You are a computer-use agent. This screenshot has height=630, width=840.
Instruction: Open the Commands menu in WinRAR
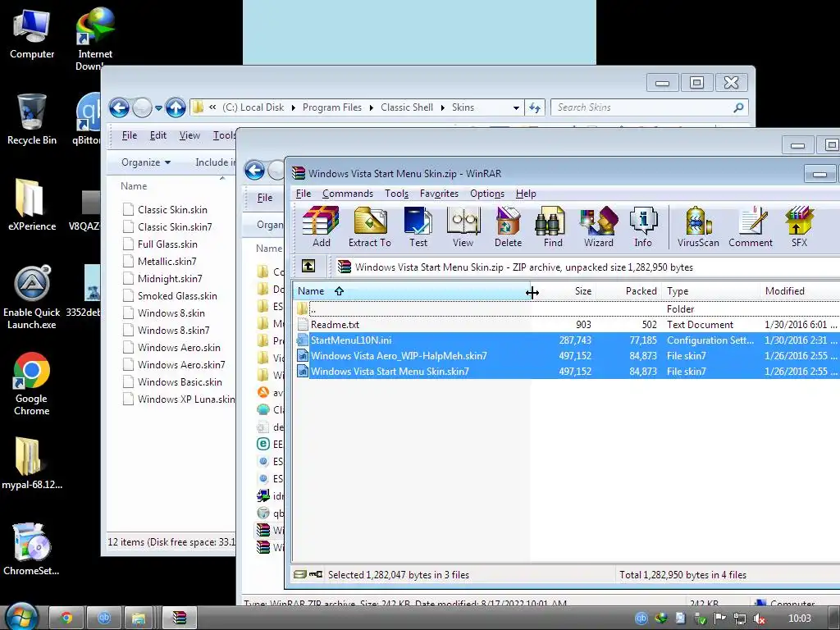tap(348, 194)
